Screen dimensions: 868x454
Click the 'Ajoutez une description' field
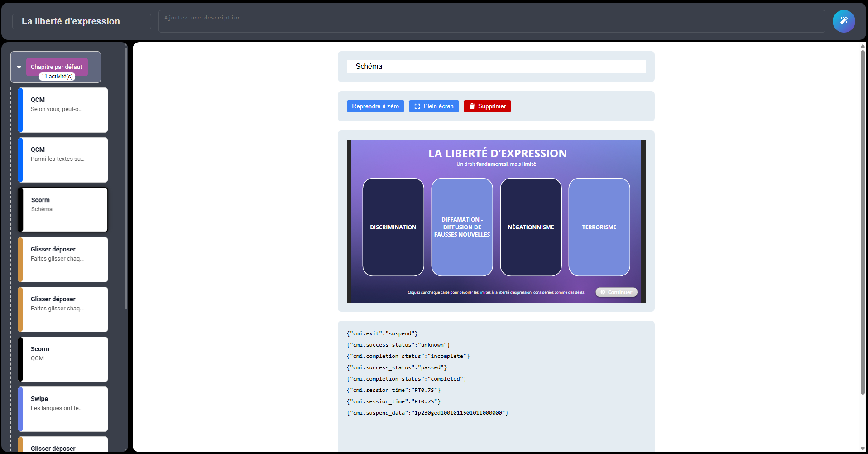click(491, 21)
